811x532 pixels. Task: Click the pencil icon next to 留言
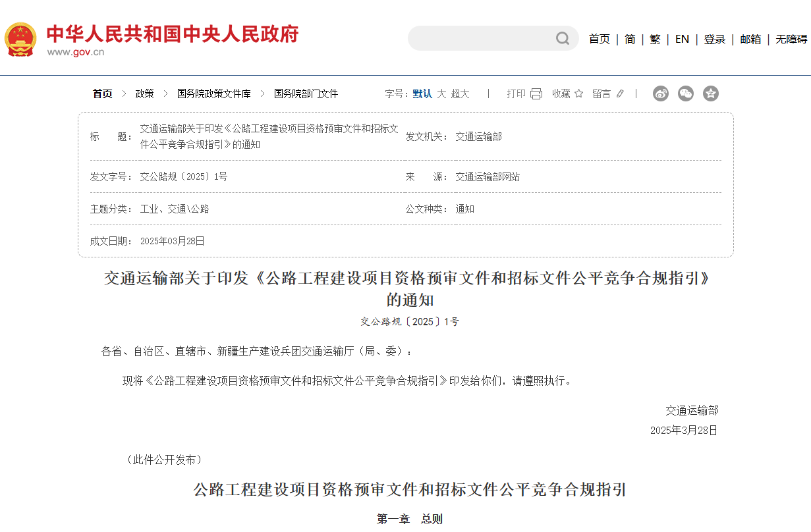(x=620, y=93)
